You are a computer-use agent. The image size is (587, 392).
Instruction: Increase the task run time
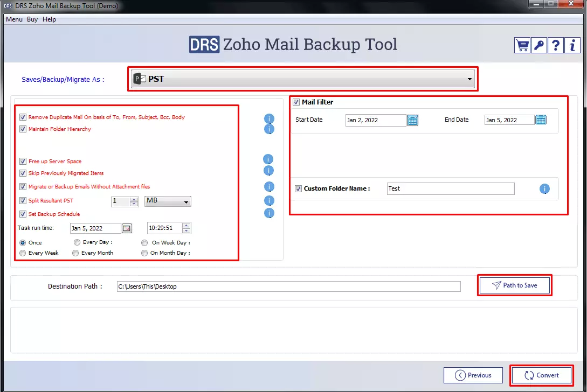coord(186,226)
